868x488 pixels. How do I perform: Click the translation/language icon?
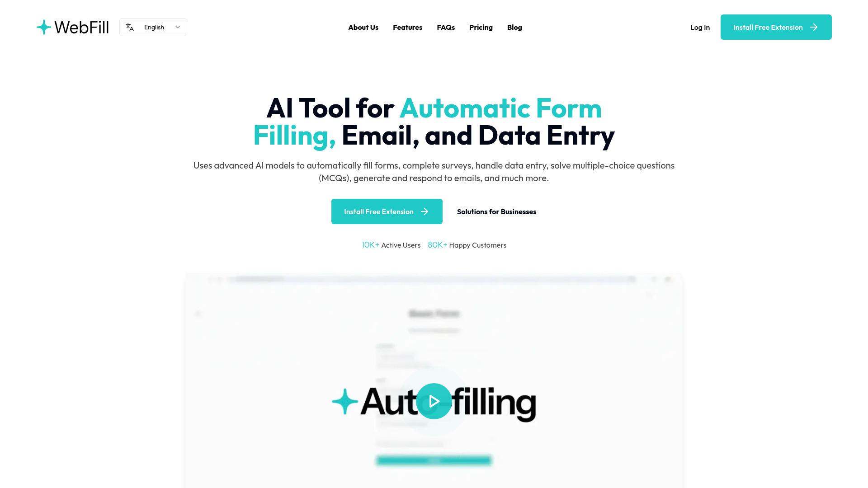click(130, 27)
